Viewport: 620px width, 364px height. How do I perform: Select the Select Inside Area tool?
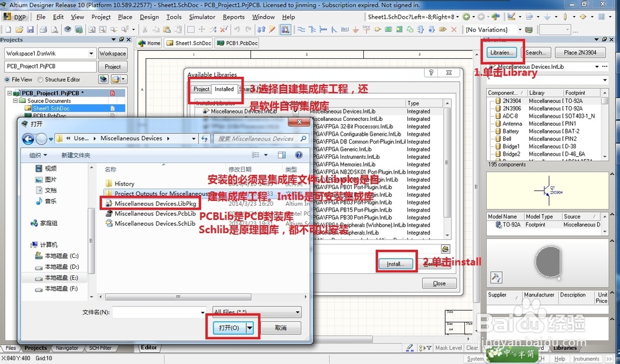pos(191,30)
